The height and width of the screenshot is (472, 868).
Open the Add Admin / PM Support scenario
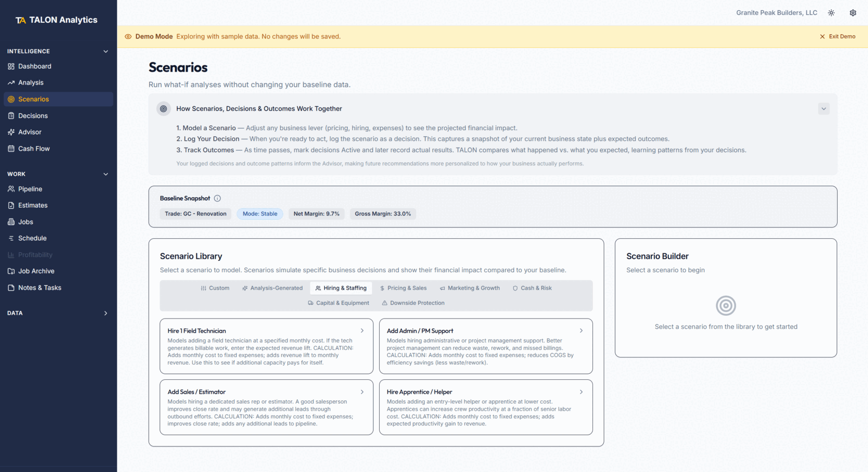[x=486, y=346]
